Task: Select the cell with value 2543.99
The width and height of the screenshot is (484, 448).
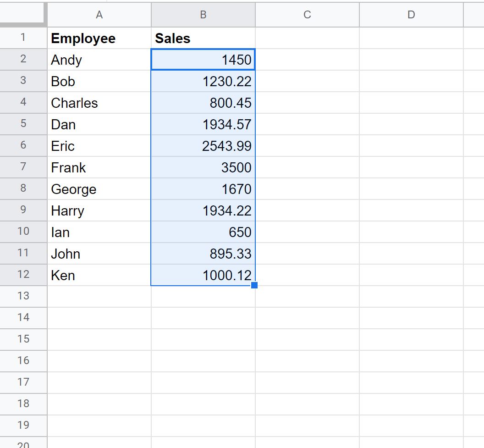Action: pos(203,146)
